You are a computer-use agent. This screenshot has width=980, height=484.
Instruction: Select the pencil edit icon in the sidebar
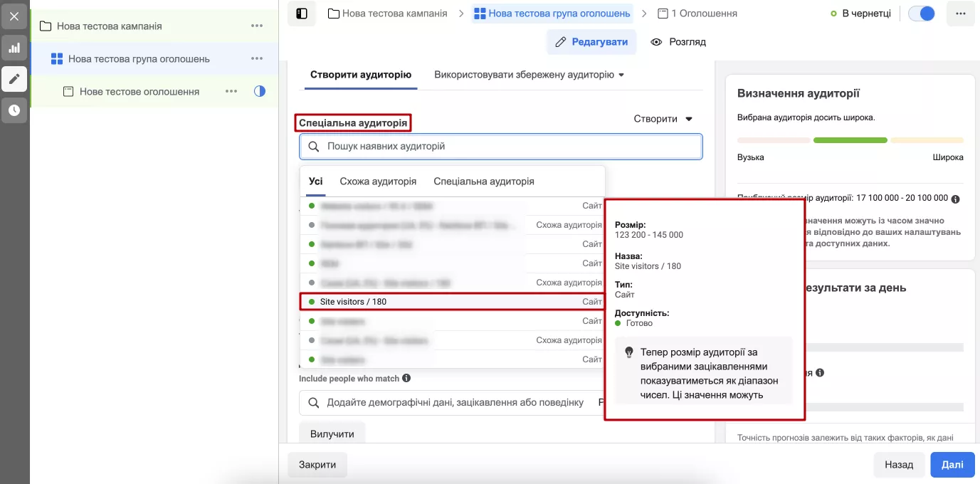[14, 79]
